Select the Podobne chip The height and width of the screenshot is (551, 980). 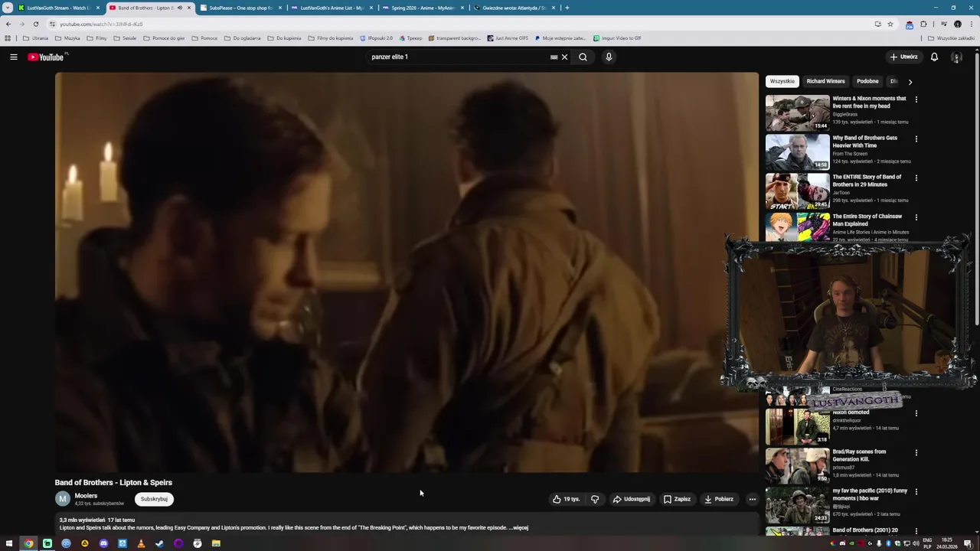[867, 81]
